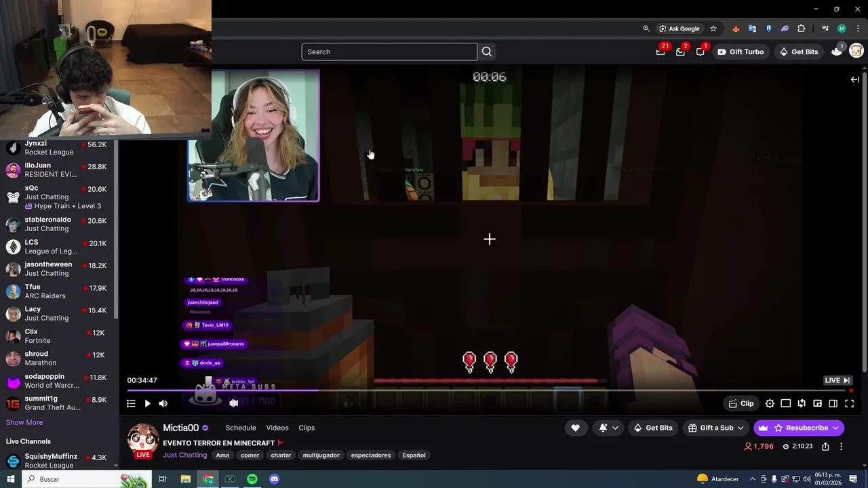Jump to LIVE playback
This screenshot has width=868, height=488.
tap(837, 380)
